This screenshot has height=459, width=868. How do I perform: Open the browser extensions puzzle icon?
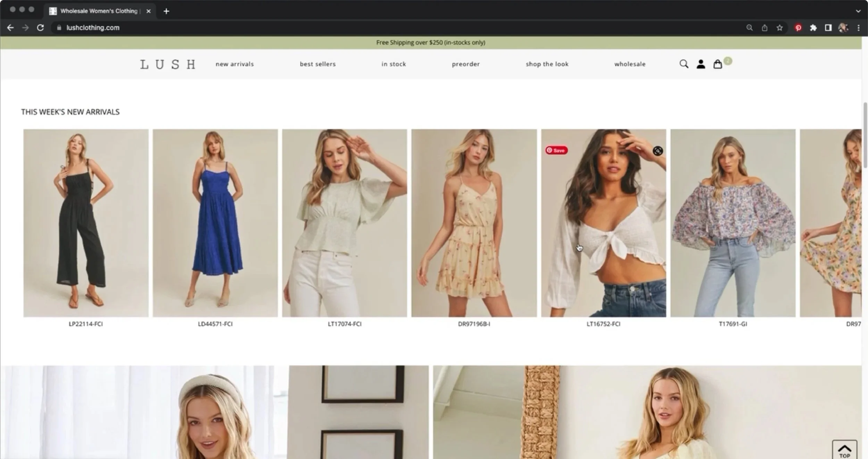tap(813, 28)
